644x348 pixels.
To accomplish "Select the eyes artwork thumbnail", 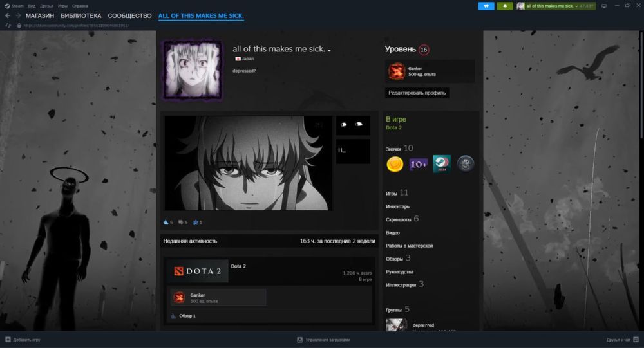I will coord(353,125).
